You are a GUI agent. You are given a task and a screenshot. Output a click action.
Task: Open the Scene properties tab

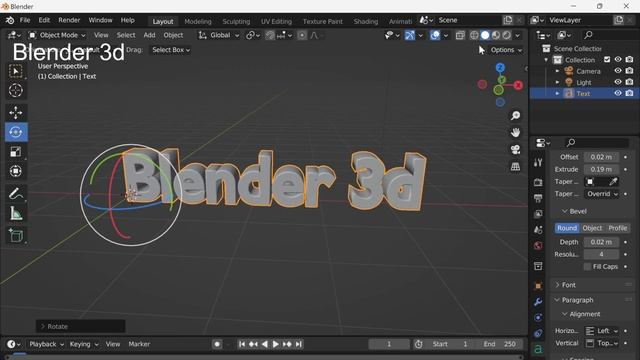(x=538, y=230)
